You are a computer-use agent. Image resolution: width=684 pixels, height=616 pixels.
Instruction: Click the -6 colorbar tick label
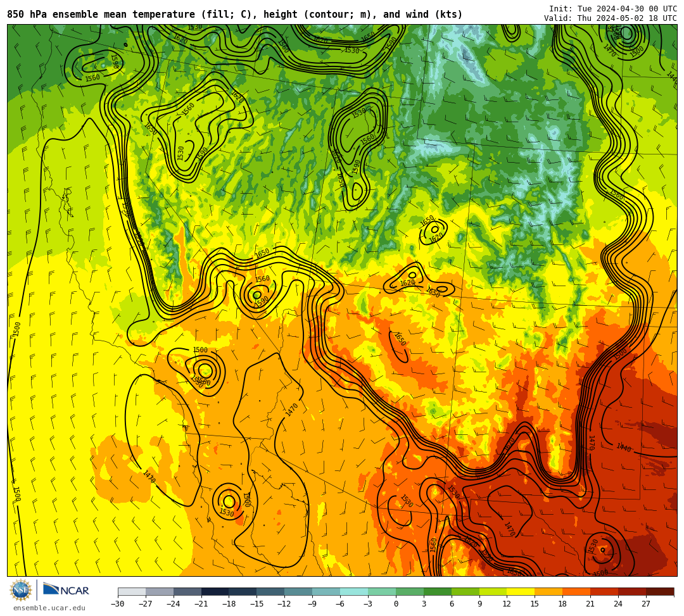pyautogui.click(x=340, y=604)
